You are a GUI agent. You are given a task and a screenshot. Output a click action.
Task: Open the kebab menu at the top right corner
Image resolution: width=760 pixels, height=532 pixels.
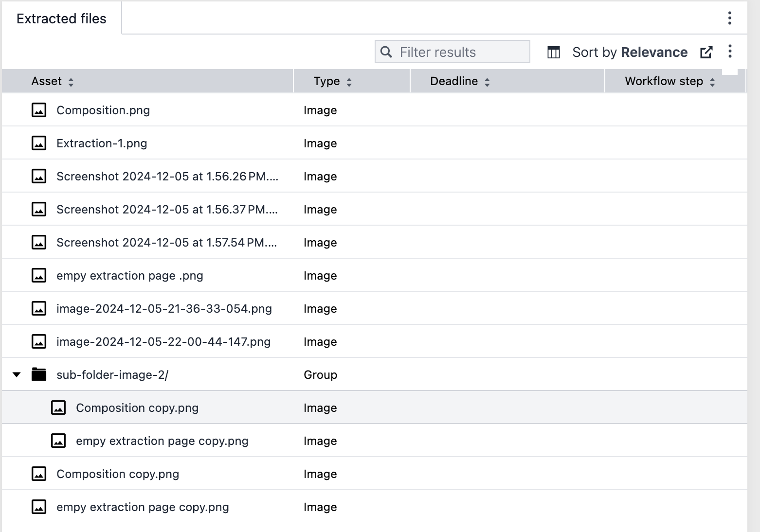tap(730, 18)
